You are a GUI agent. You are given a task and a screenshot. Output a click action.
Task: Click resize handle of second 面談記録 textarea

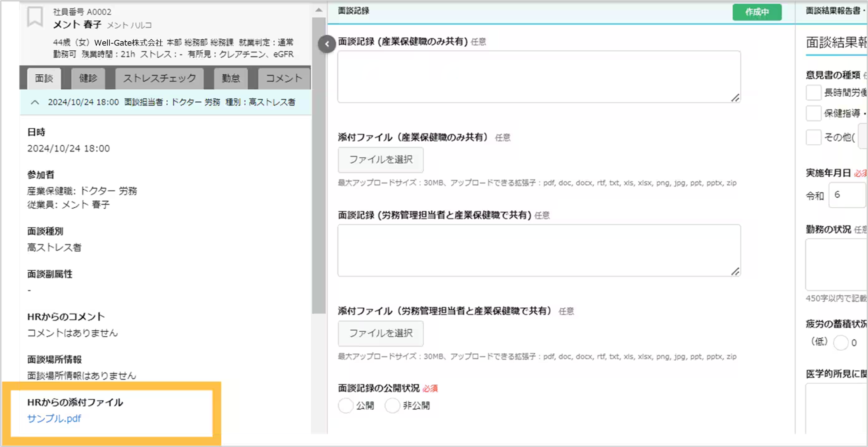tap(735, 271)
